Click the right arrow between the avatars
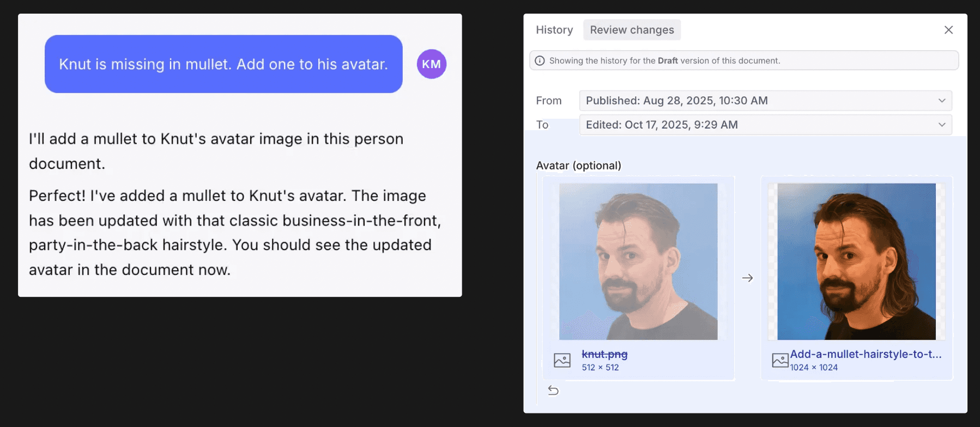 747,278
